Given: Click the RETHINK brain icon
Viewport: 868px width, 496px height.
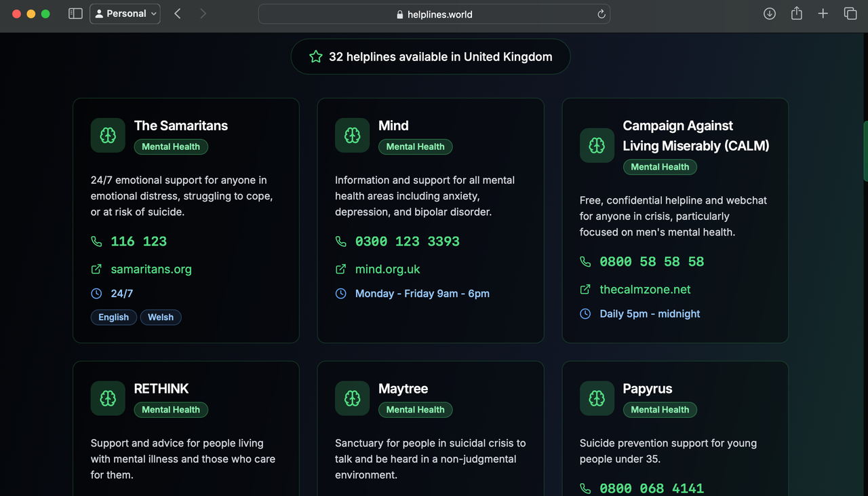Looking at the screenshot, I should [x=108, y=398].
